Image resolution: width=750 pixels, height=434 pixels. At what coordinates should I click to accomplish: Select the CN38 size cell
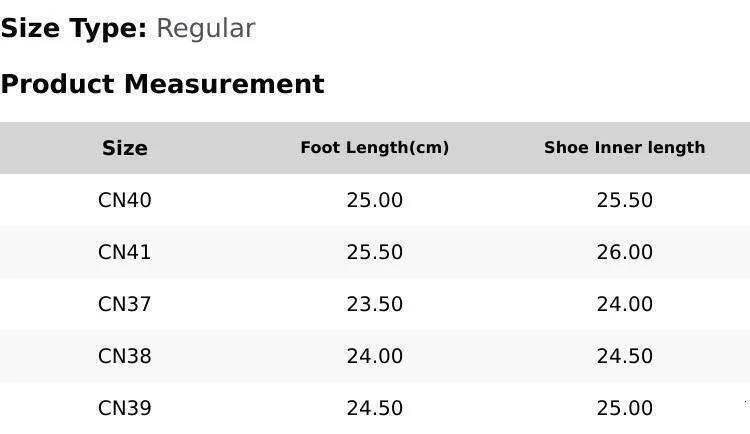125,356
